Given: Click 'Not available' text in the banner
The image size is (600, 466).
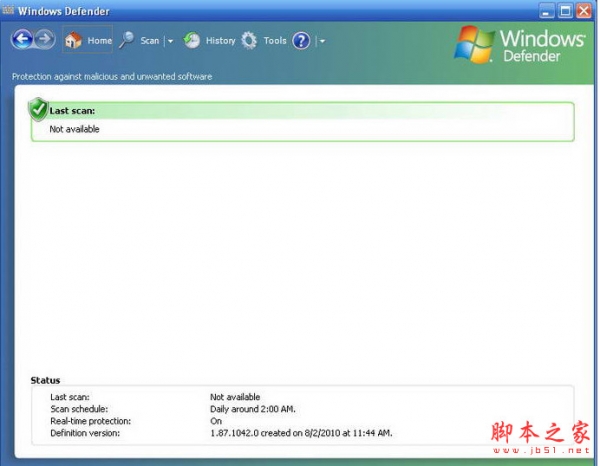Looking at the screenshot, I should point(74,129).
